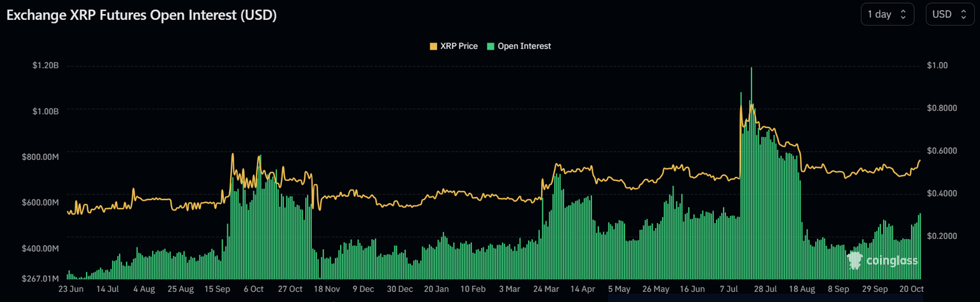This screenshot has width=980, height=302.
Task: Click the $600.00M left axis label
Action: point(40,203)
